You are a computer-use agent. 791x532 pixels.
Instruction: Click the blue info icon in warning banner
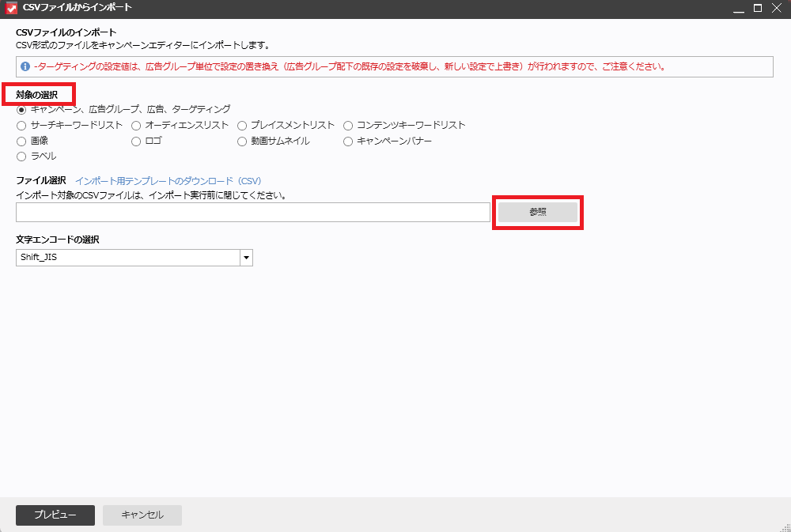click(x=25, y=66)
